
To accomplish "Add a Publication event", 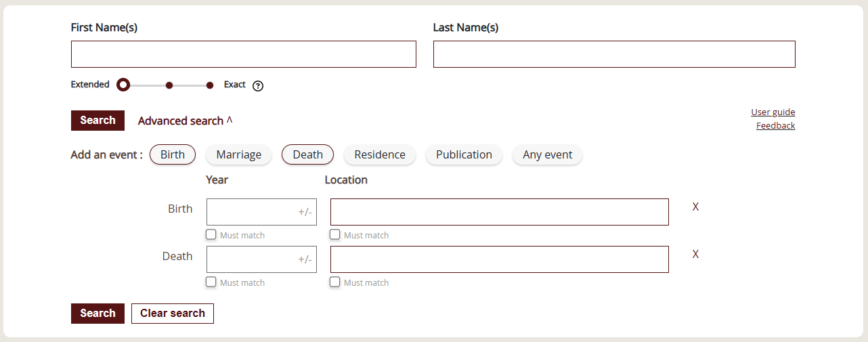I will click(x=464, y=154).
